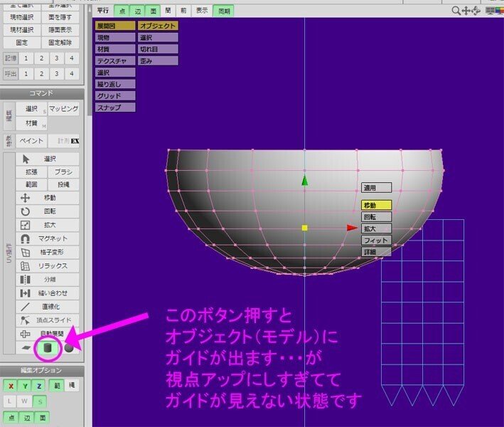Click the monitor layout icon in top-right

click(490, 11)
